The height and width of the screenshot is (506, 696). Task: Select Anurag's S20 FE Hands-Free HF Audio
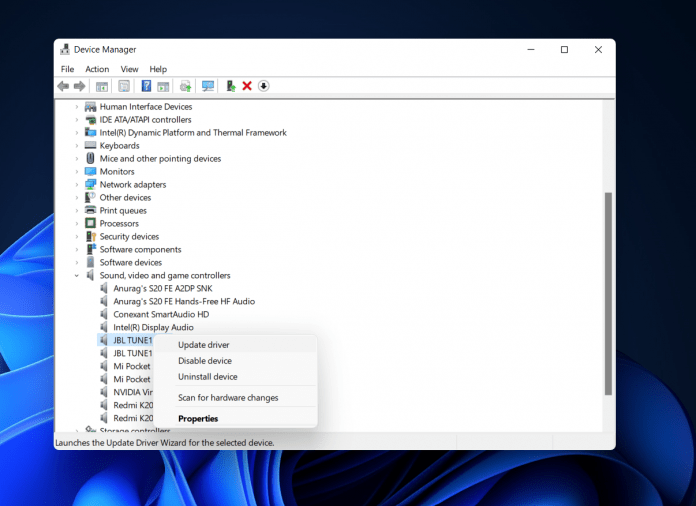tap(184, 301)
